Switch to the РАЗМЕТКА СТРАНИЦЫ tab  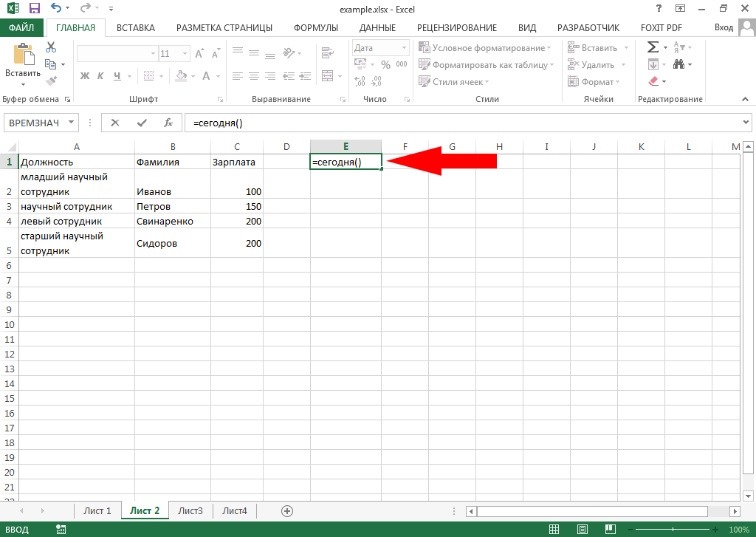pos(224,27)
